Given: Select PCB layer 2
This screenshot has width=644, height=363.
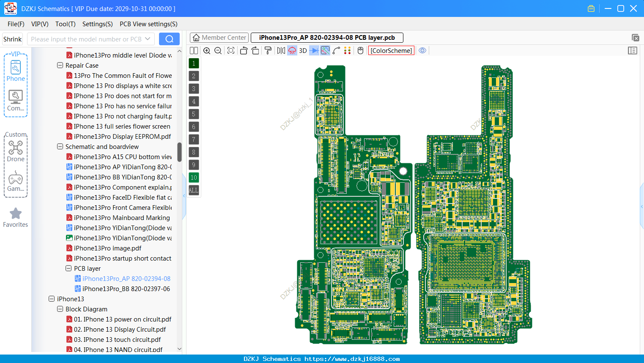Looking at the screenshot, I should (x=194, y=76).
